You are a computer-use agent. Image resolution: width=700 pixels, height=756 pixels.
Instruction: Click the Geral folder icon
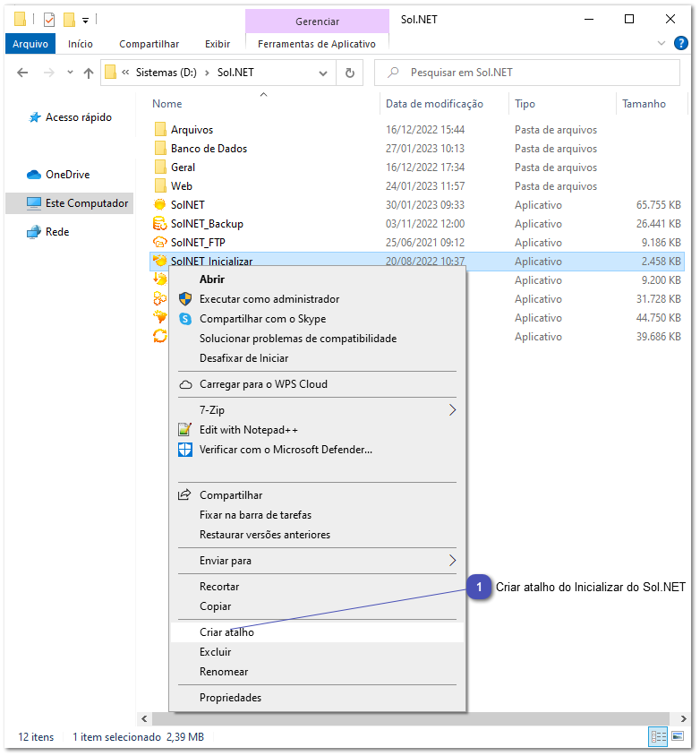pos(160,167)
